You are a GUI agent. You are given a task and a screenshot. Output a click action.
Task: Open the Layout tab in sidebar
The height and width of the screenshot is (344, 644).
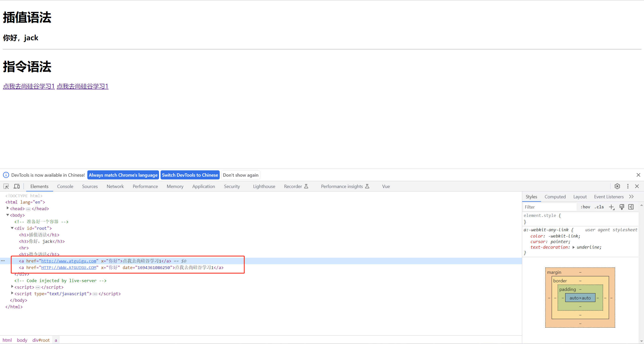[x=580, y=197]
